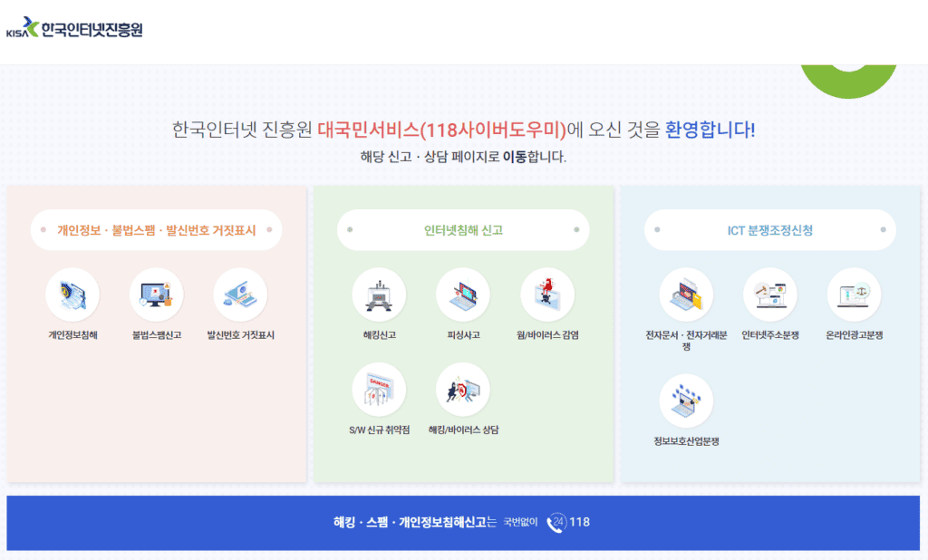The height and width of the screenshot is (560, 928).
Task: Open the 개인정보침해 report icon
Action: coord(72,294)
